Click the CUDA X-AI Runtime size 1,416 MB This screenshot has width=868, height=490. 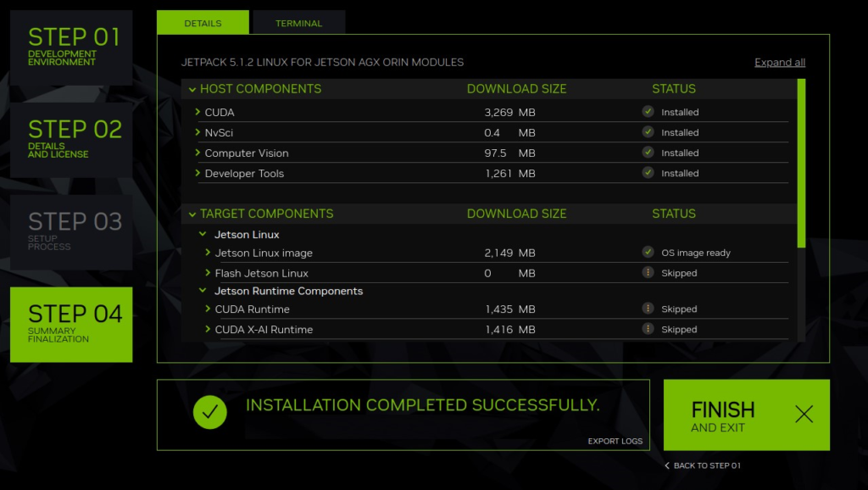(x=509, y=330)
